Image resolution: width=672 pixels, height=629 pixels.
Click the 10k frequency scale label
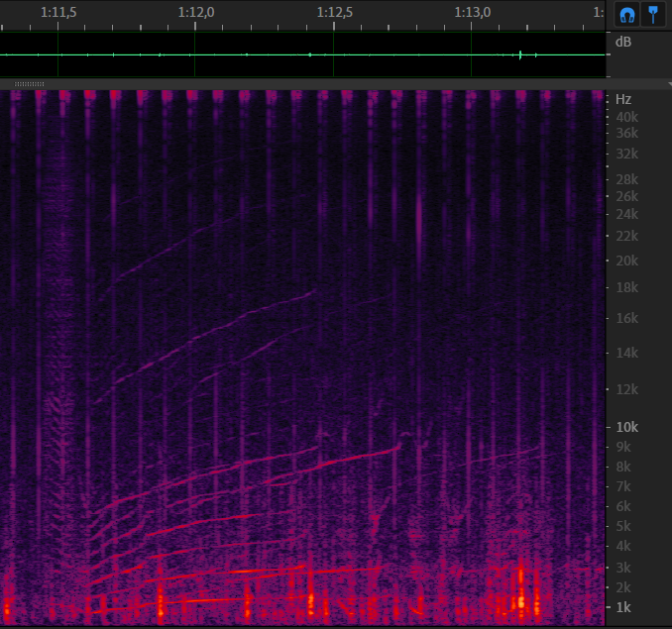[x=627, y=427]
